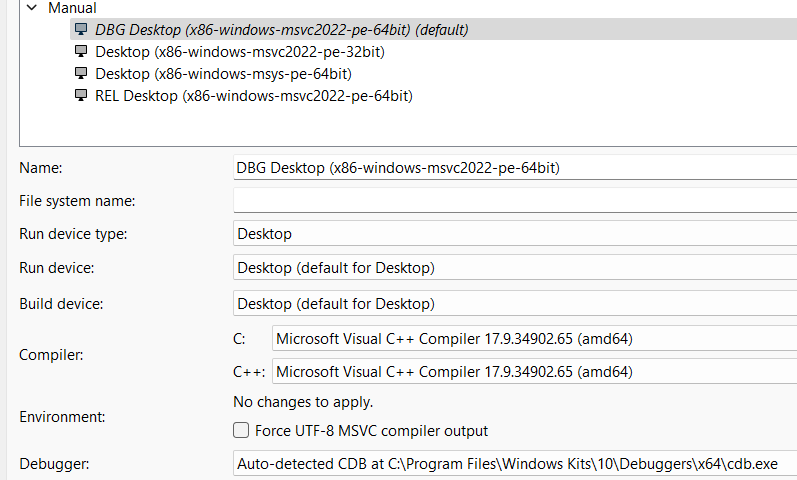Viewport: 797px width, 480px height.
Task: Select Desktop x86-windows-msys-pe-64bit kit
Action: [x=223, y=74]
